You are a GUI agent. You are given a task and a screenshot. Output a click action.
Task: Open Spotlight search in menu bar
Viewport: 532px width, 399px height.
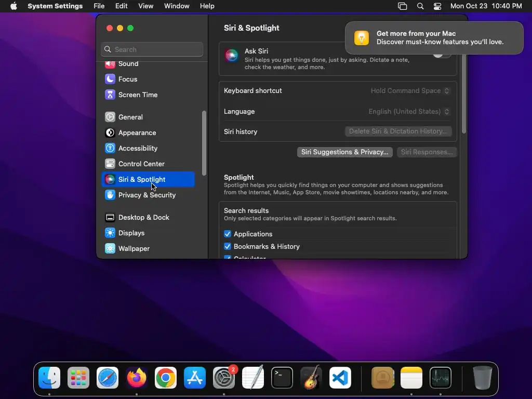point(420,6)
